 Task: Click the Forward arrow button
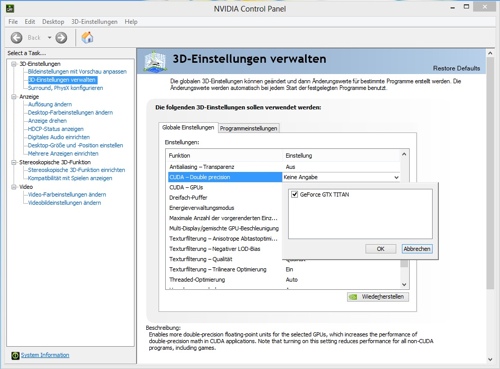(x=61, y=38)
